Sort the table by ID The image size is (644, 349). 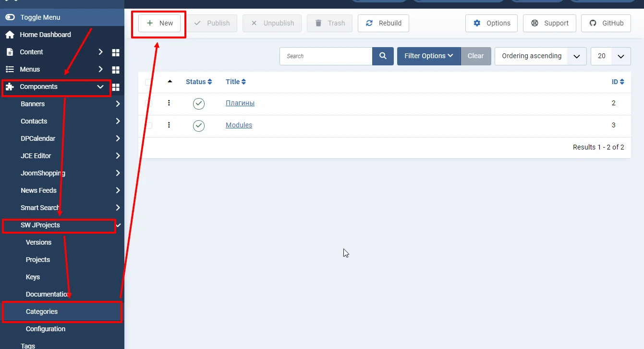[618, 82]
